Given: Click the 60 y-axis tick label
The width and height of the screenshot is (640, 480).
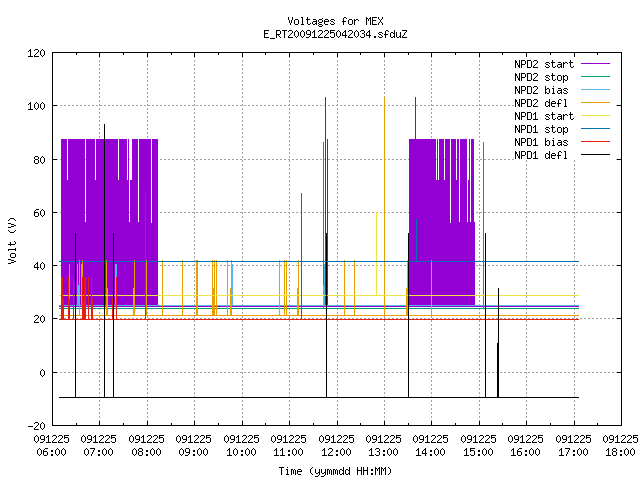Looking at the screenshot, I should tap(39, 213).
